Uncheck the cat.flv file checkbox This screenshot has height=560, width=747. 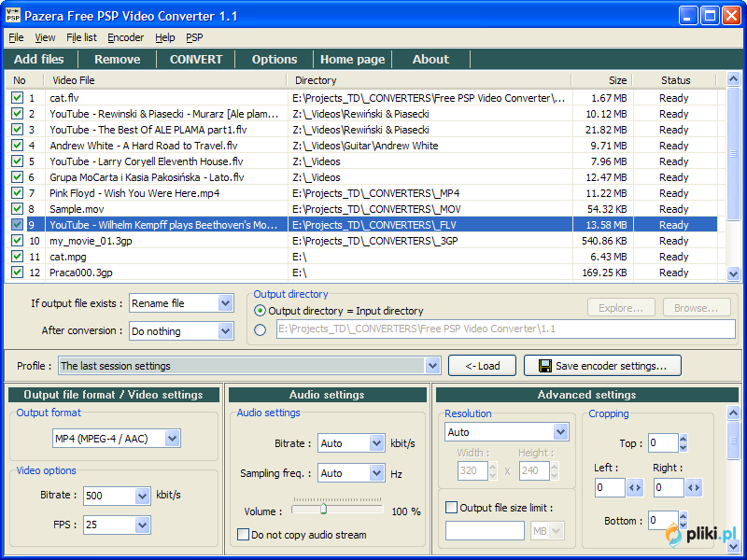coord(17,98)
